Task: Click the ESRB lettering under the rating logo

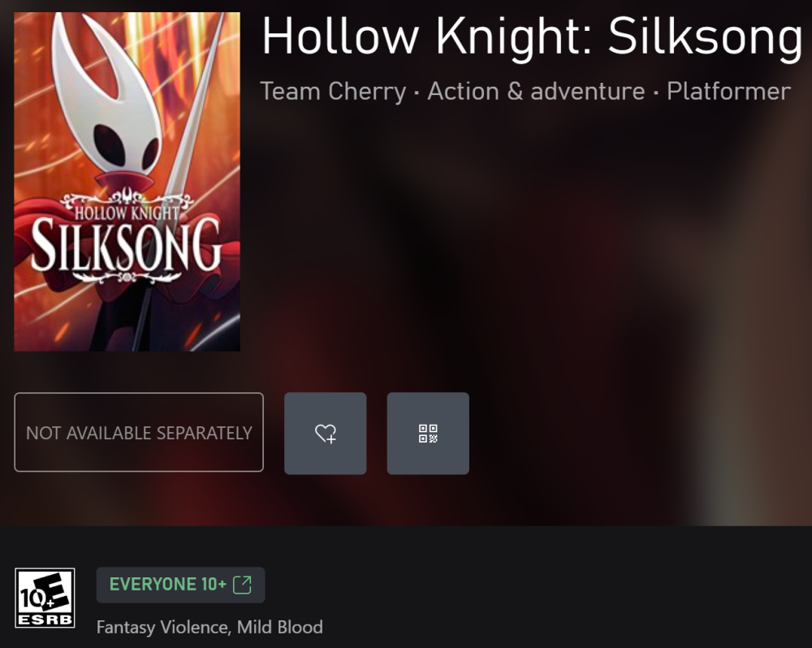Action: (45, 619)
